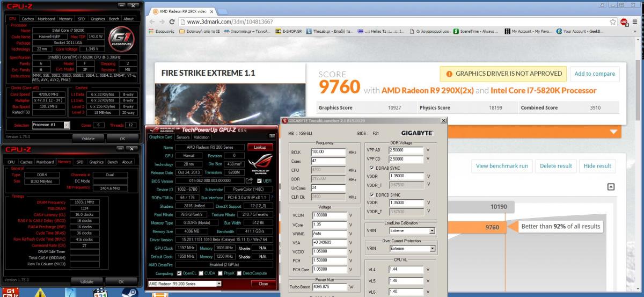644x297 pixels.
Task: Open the G1 CPU-Z taskbar icon
Action: pyautogui.click(x=11, y=293)
